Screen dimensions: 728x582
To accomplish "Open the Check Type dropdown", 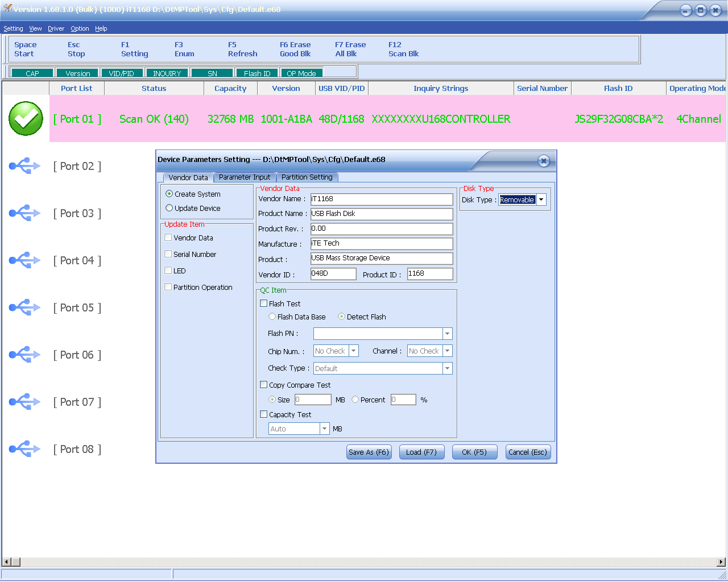I will pyautogui.click(x=448, y=368).
